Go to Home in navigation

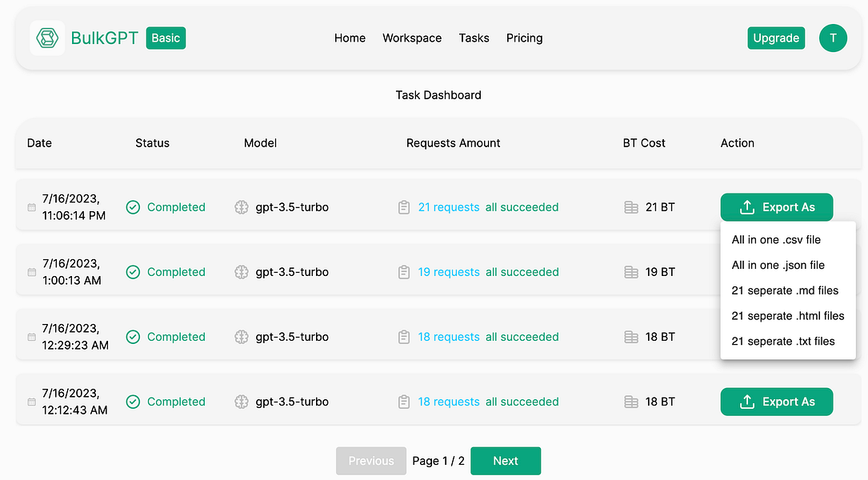click(350, 38)
